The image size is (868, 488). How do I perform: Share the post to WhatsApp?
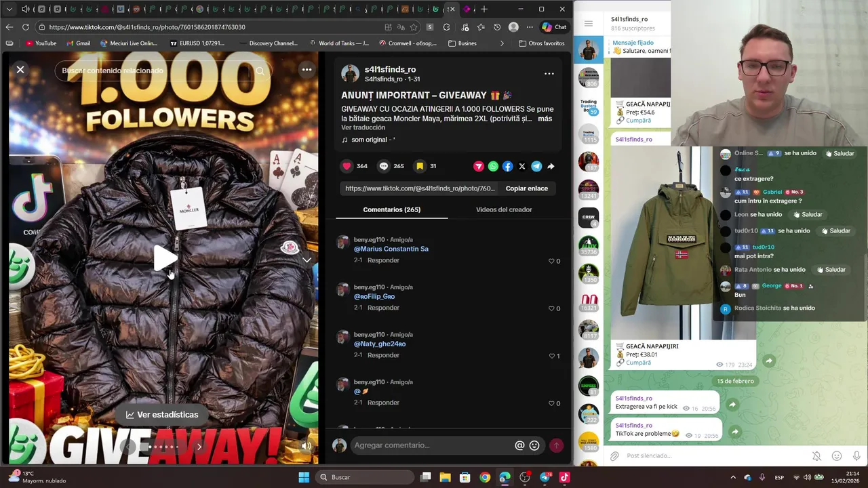(493, 166)
